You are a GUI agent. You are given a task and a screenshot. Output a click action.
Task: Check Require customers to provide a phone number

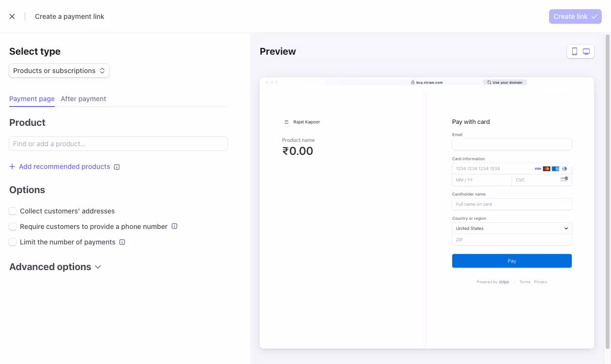point(13,227)
